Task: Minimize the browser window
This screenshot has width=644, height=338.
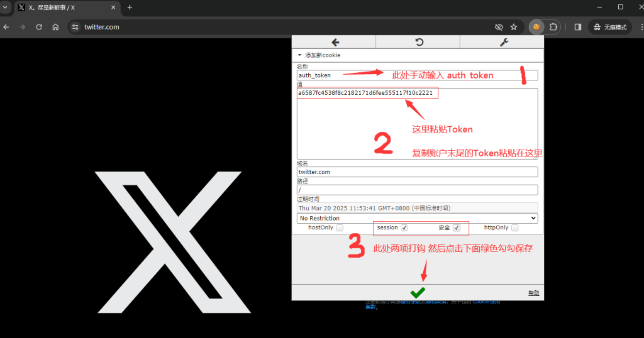Action: (x=599, y=8)
